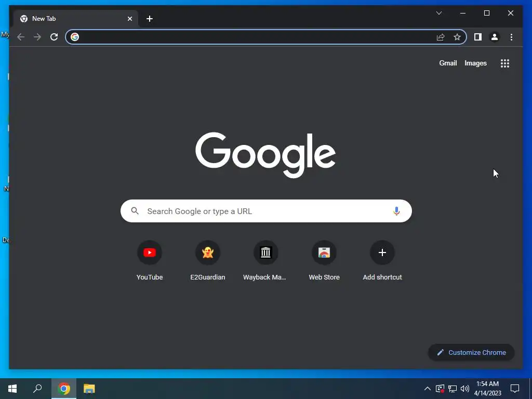The width and height of the screenshot is (532, 399).
Task: Open the tab search chevron
Action: click(438, 13)
